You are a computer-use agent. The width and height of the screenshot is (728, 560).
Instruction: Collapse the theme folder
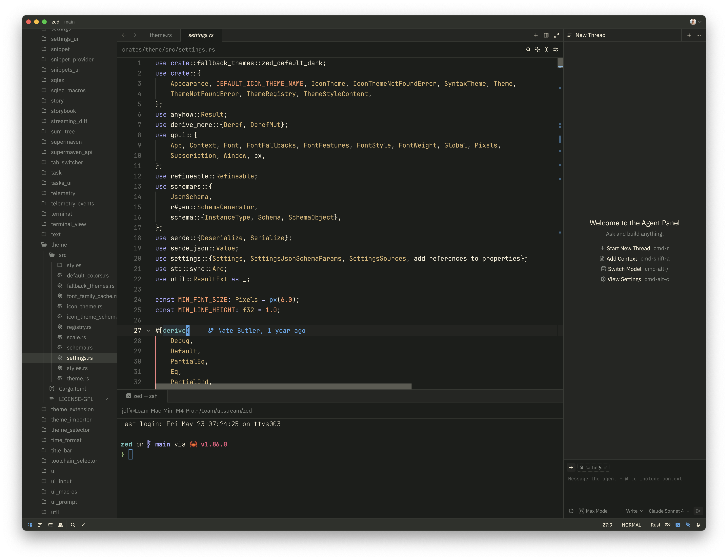(x=59, y=245)
